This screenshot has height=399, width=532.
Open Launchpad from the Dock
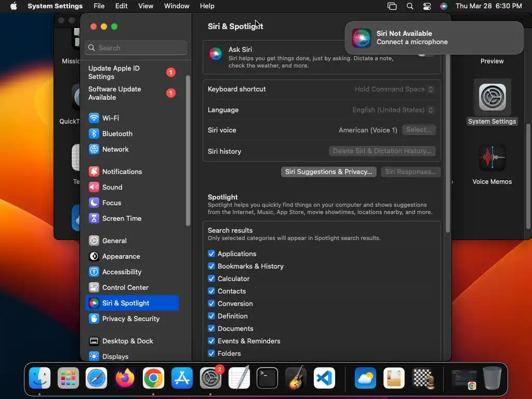click(68, 378)
